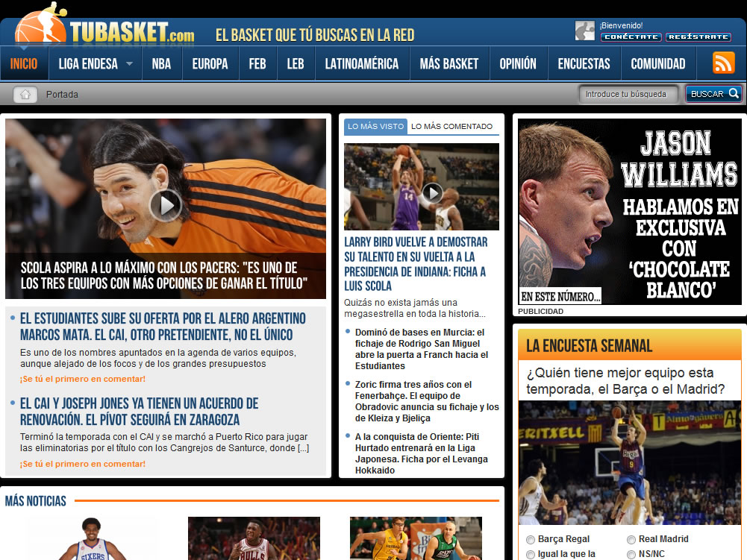Viewport: 747px width, 560px height.
Task: Click the Conéctate login button
Action: click(x=631, y=37)
